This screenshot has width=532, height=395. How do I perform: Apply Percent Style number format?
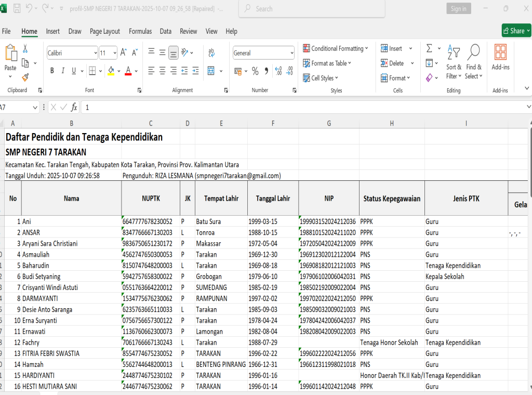[x=255, y=71]
